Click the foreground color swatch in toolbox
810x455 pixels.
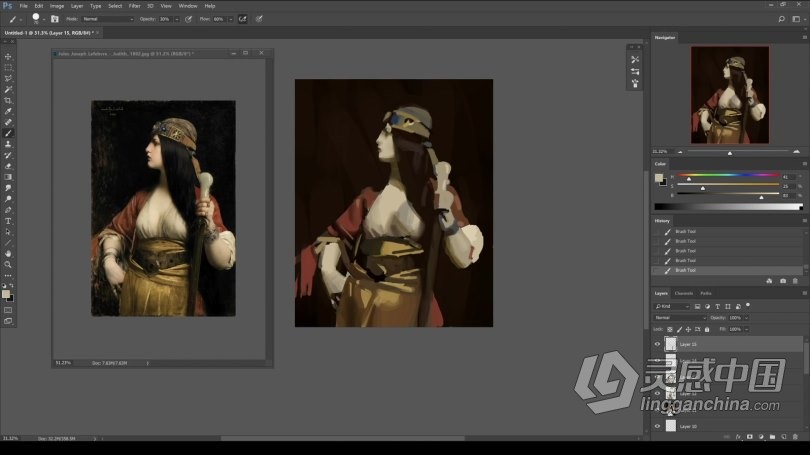pyautogui.click(x=6, y=294)
